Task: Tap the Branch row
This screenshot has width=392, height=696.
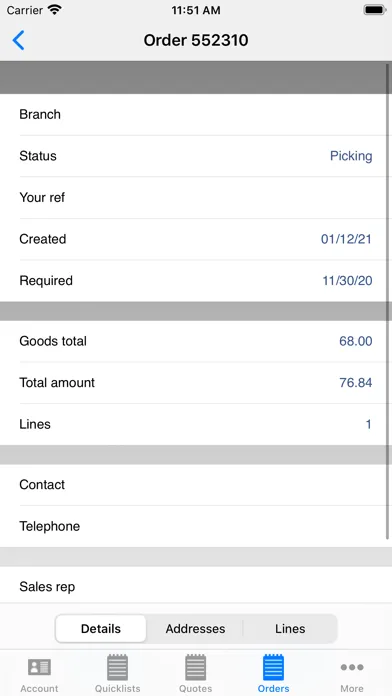Action: pyautogui.click(x=196, y=114)
